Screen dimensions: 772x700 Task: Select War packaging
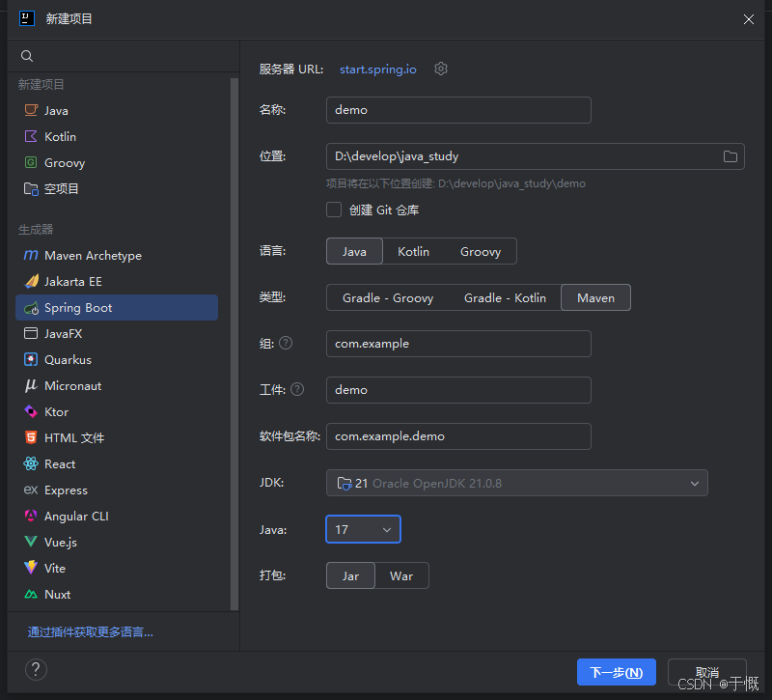(401, 575)
